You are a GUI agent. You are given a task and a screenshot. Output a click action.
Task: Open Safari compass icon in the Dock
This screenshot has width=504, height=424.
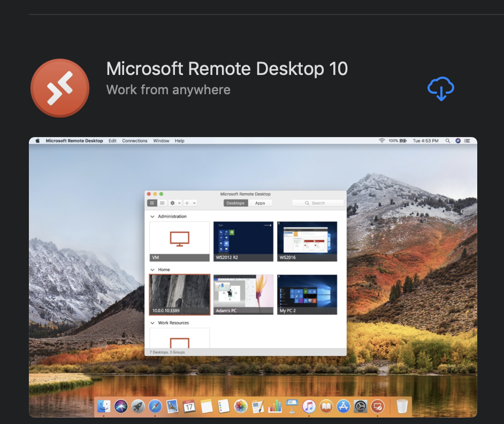pos(155,406)
